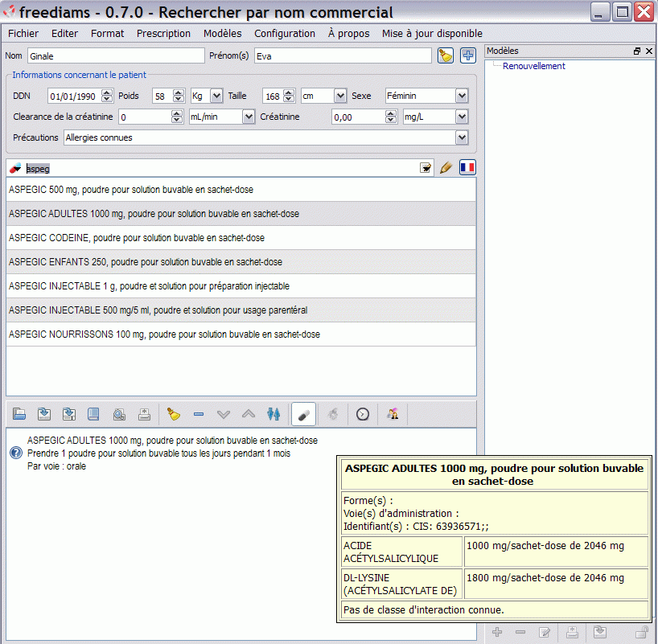Click the blue plus button beside Prénom(s)
Image resolution: width=658 pixels, height=644 pixels.
click(x=468, y=55)
